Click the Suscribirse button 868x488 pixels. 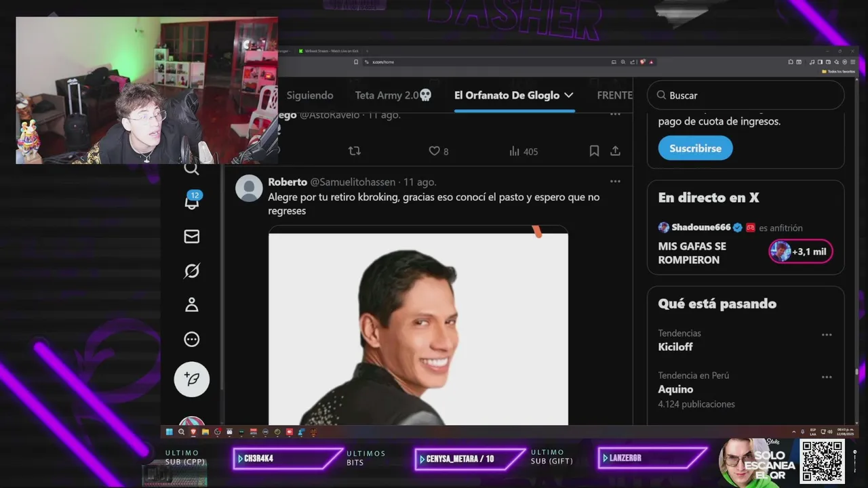[x=695, y=148]
